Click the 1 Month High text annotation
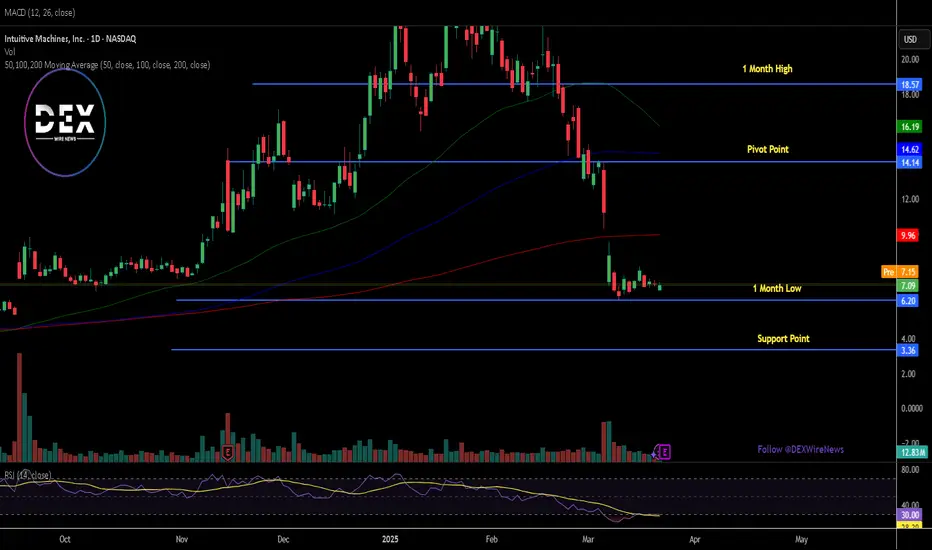This screenshot has width=932, height=550. 767,69
